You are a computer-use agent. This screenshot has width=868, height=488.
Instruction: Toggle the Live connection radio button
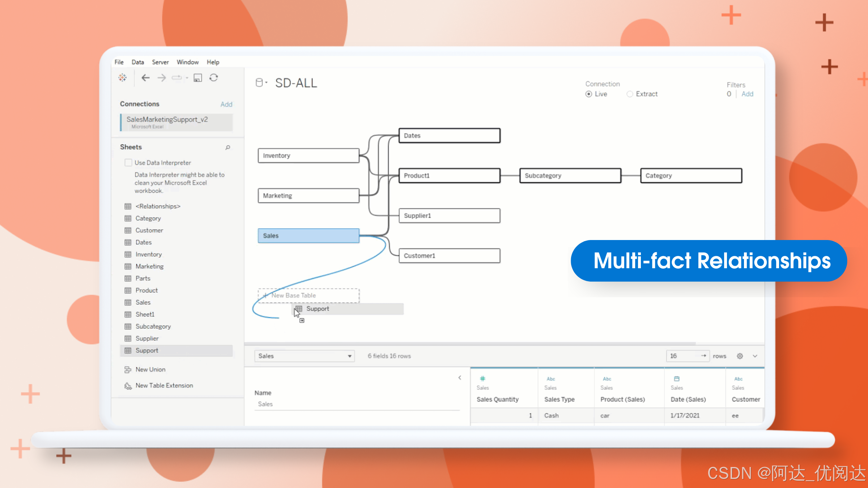[x=588, y=94]
